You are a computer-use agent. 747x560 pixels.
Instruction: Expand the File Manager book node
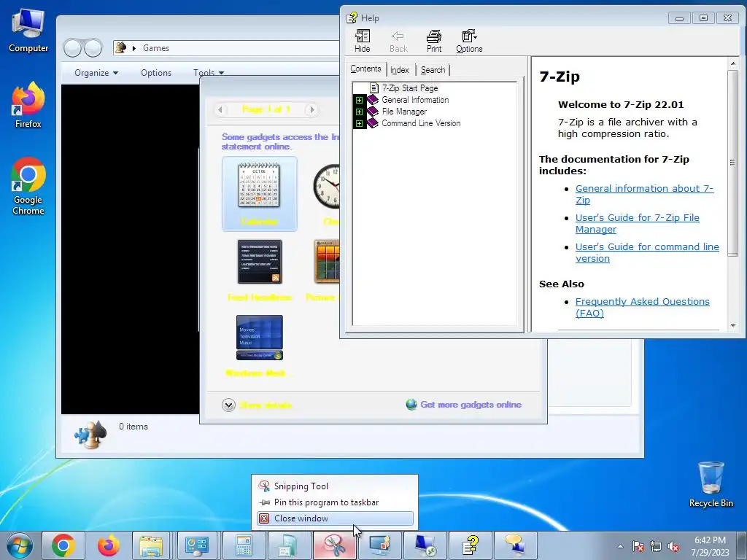[x=359, y=112]
